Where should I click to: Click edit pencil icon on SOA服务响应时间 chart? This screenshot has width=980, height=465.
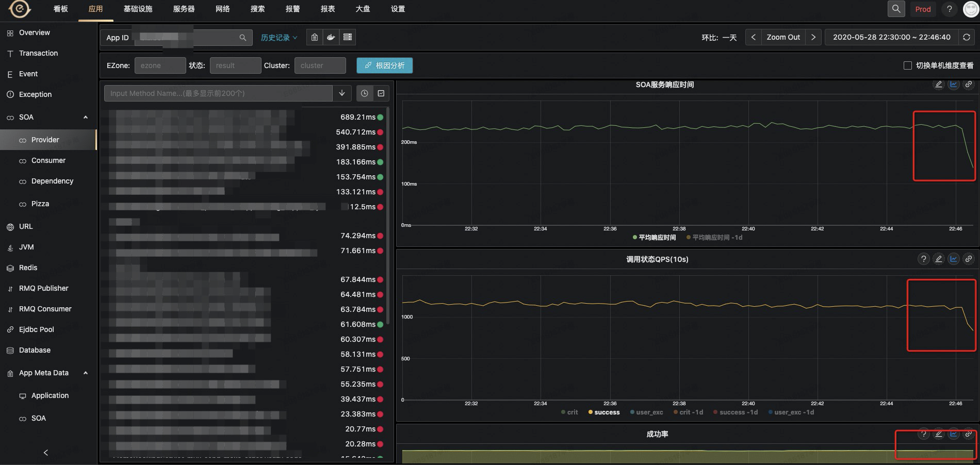[x=939, y=85]
